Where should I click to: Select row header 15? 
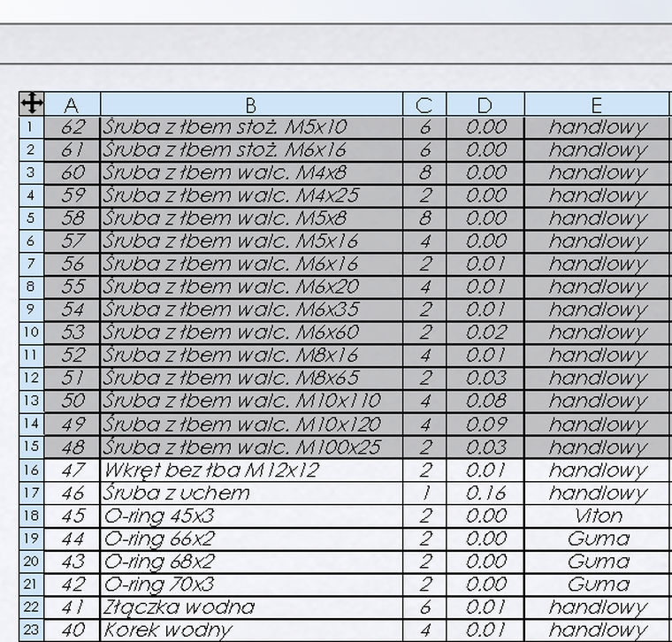[x=31, y=447]
